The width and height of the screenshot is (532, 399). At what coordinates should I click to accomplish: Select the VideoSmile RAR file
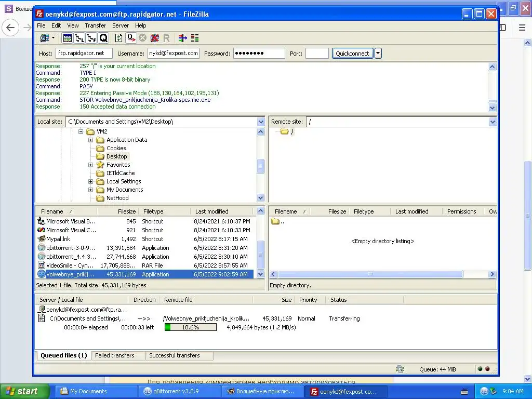point(144,265)
